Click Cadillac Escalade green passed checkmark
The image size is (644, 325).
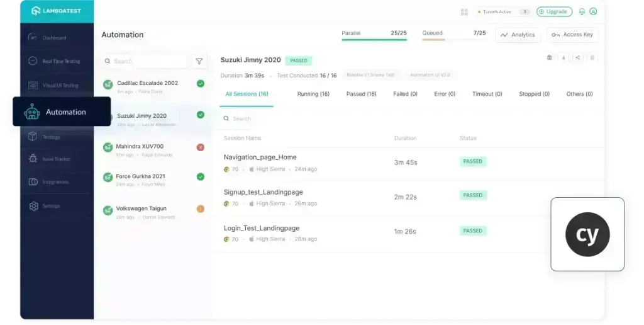click(201, 84)
